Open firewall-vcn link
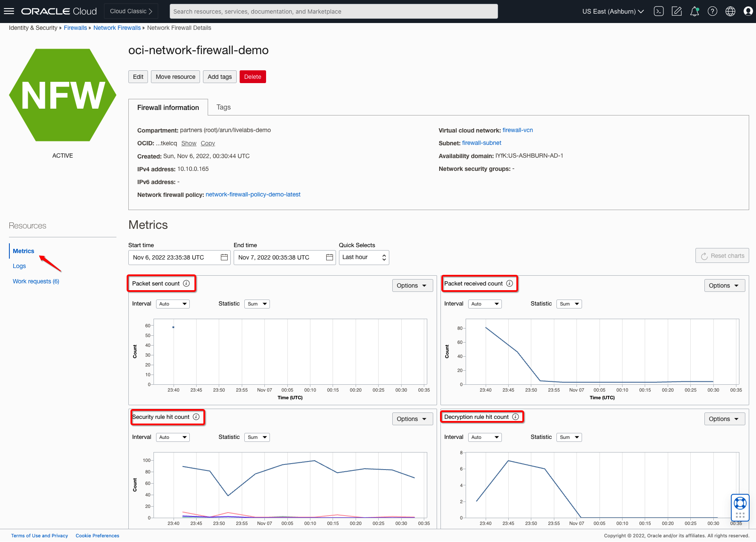The width and height of the screenshot is (756, 542). pyautogui.click(x=518, y=130)
